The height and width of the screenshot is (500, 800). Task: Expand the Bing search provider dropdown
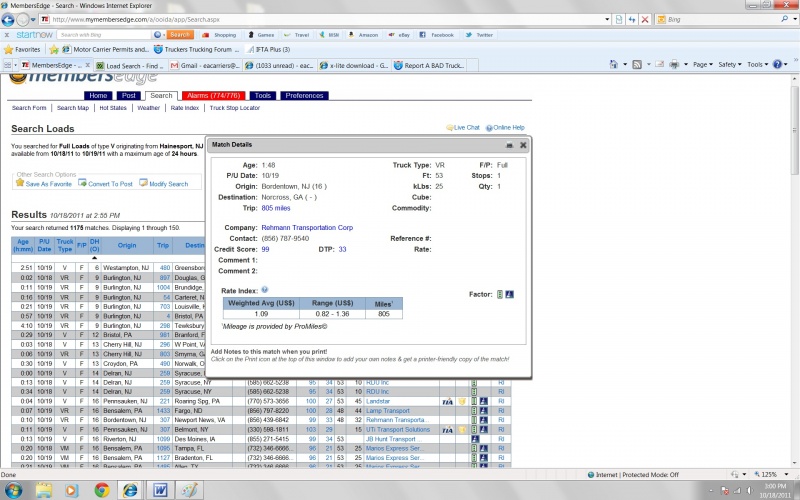[x=795, y=19]
